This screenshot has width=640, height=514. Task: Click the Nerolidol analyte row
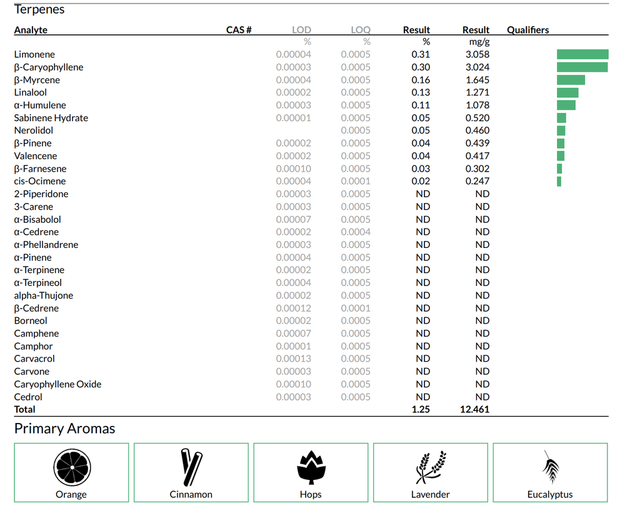(33, 130)
